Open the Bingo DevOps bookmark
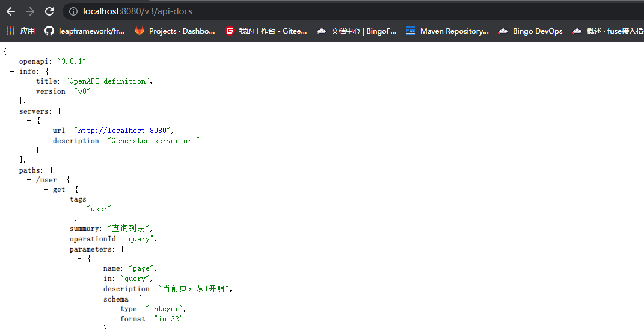Image resolution: width=644 pixels, height=331 pixels. (x=530, y=31)
